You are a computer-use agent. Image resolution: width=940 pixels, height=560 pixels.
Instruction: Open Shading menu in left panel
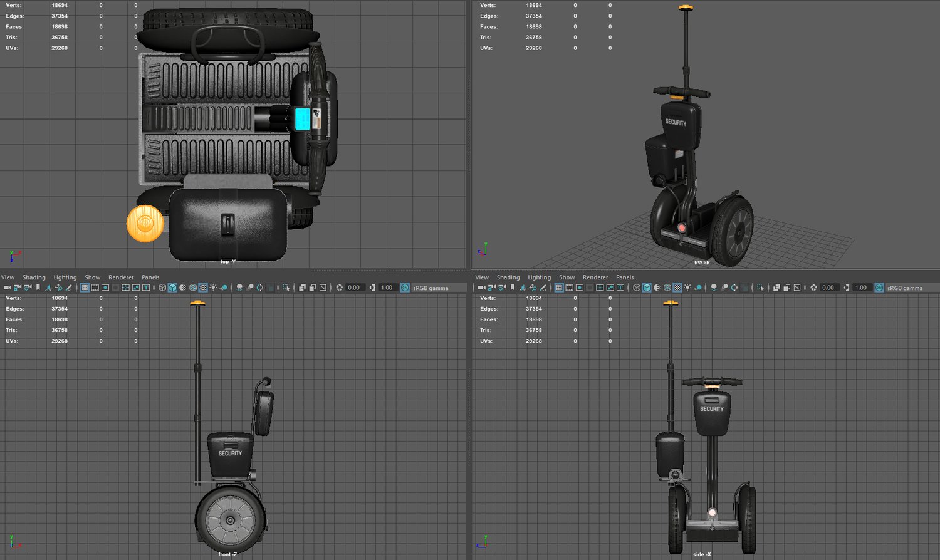(34, 277)
